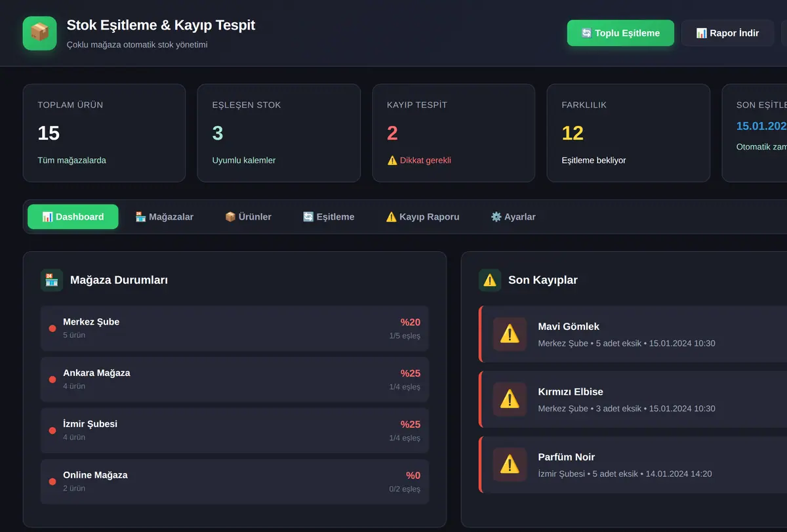
Task: Click the 'Dikkat gerekli' warning text
Action: click(419, 160)
